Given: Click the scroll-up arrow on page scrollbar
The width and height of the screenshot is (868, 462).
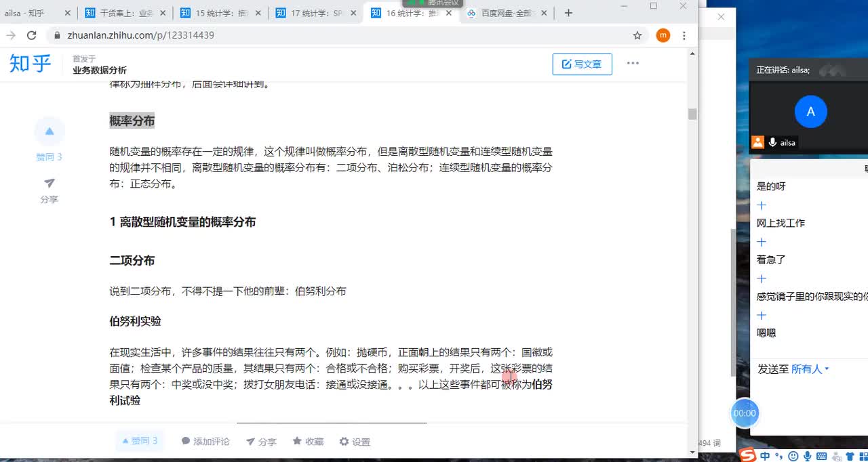Looking at the screenshot, I should (692, 53).
